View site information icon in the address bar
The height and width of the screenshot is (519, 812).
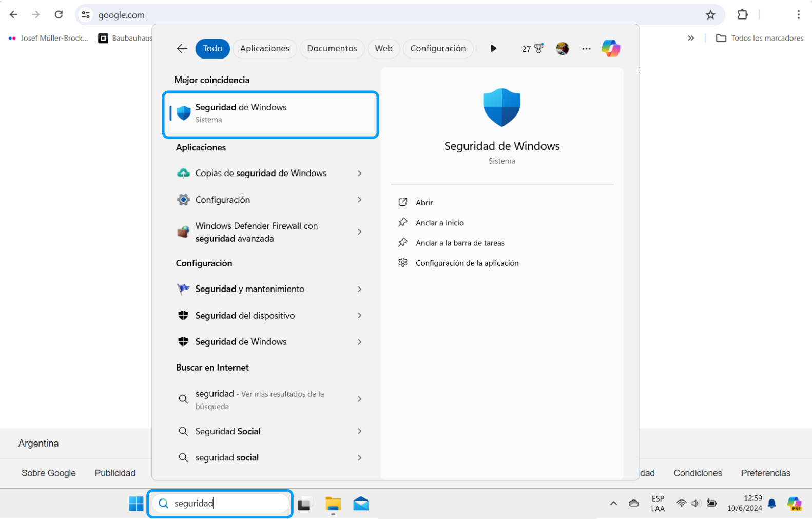click(86, 15)
